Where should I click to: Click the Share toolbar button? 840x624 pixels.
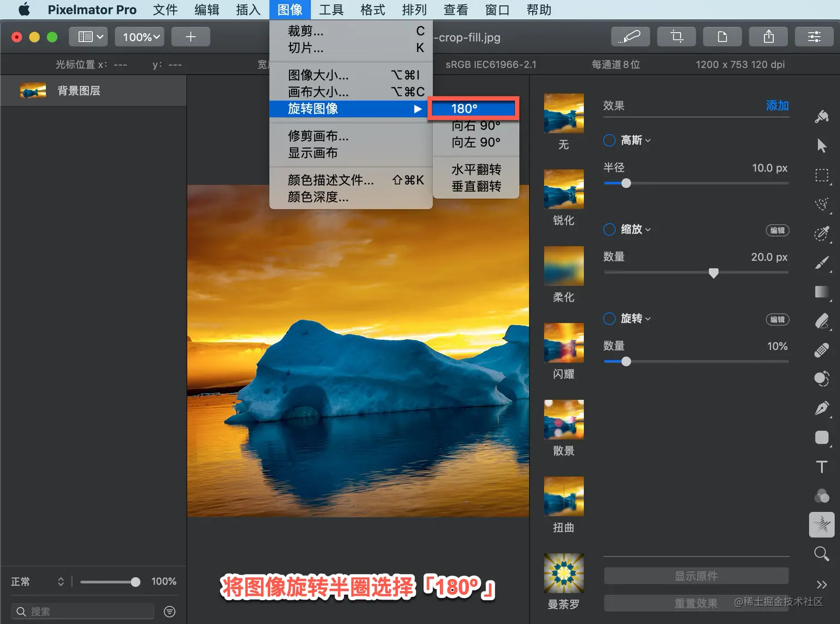click(768, 37)
